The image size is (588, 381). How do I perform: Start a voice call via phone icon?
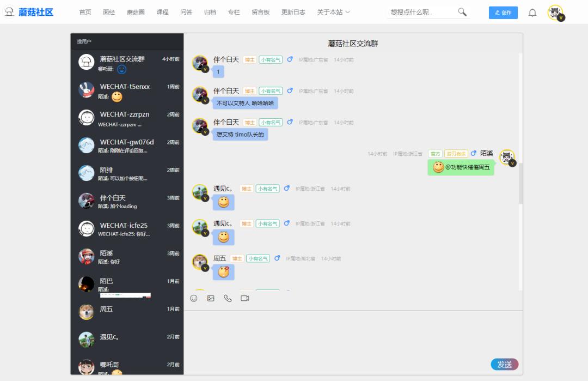coord(228,298)
